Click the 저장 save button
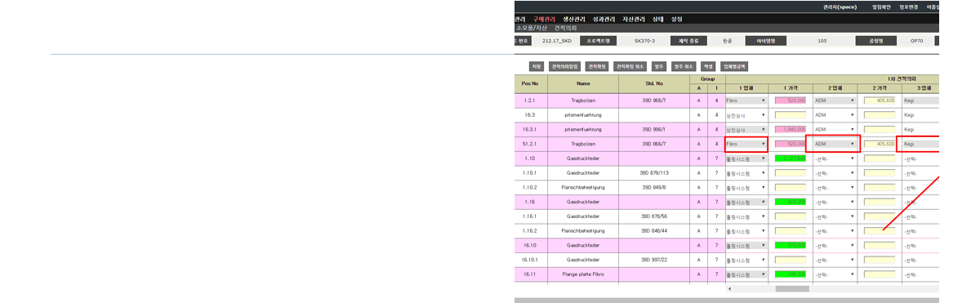 536,66
